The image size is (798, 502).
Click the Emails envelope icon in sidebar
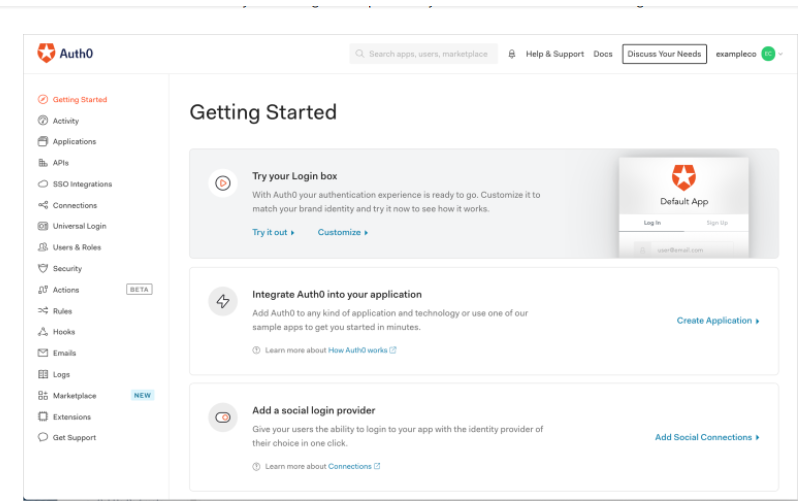click(43, 353)
